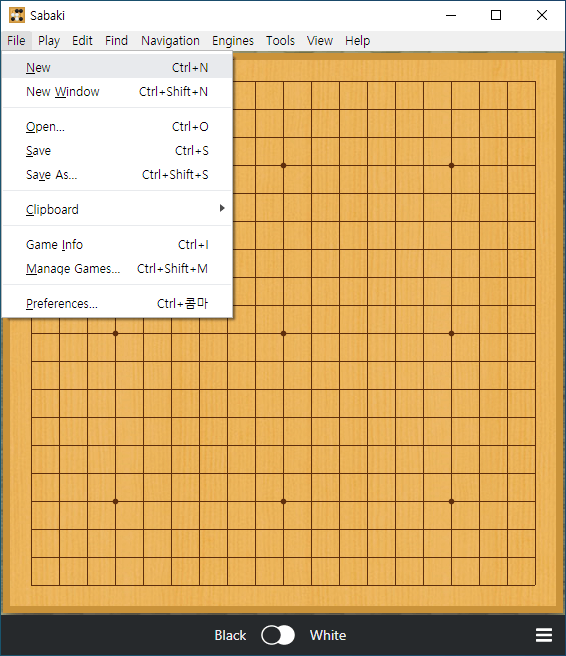Image resolution: width=566 pixels, height=656 pixels.
Task: Choose New Window menu entry
Action: click(x=117, y=91)
